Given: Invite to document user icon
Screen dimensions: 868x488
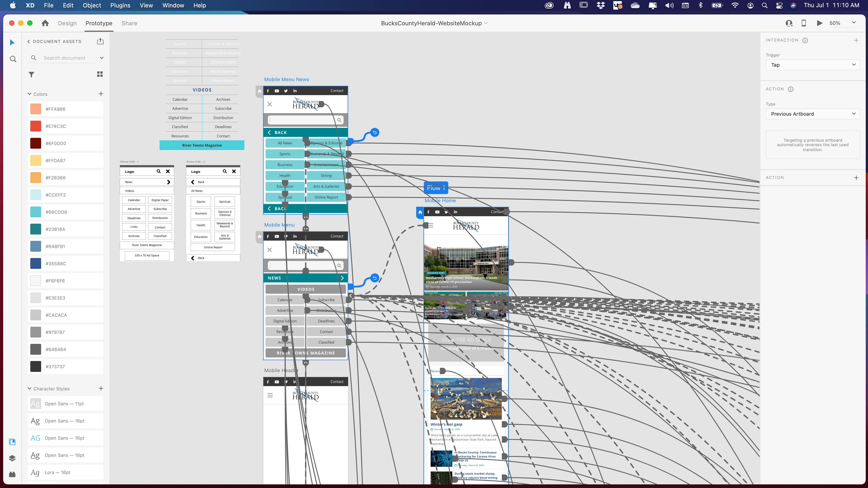Looking at the screenshot, I should click(x=789, y=23).
